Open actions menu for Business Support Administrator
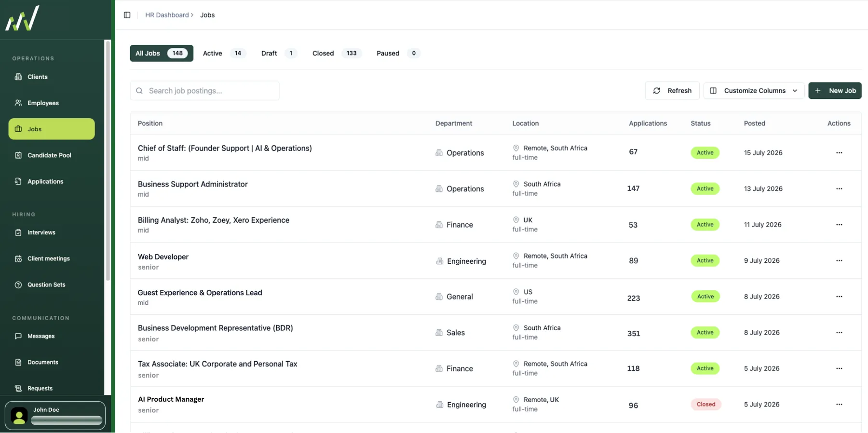868x433 pixels. (839, 189)
